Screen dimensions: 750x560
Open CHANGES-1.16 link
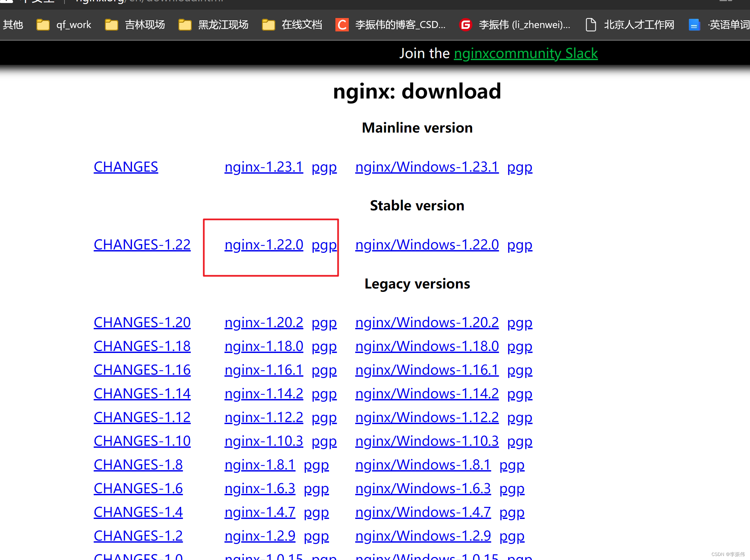[142, 370]
